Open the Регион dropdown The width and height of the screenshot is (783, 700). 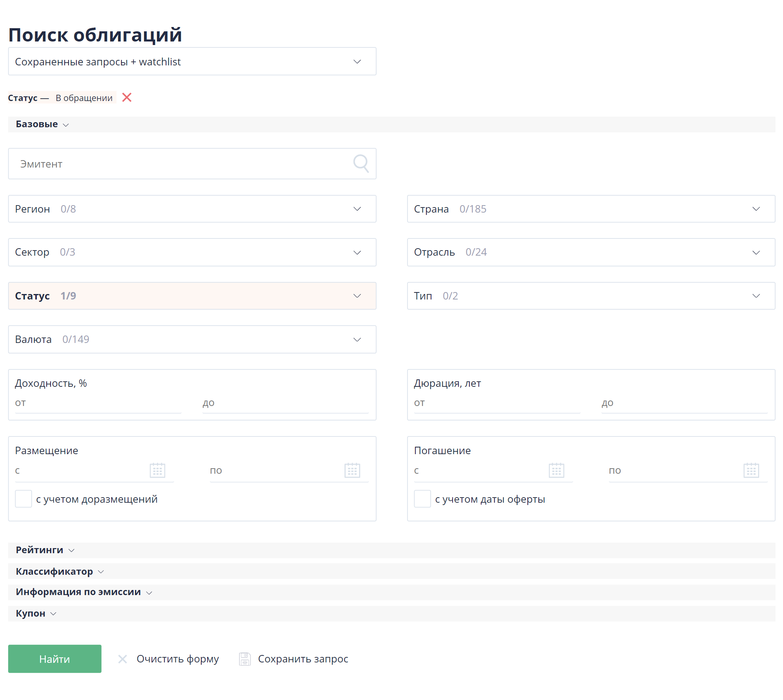click(192, 209)
